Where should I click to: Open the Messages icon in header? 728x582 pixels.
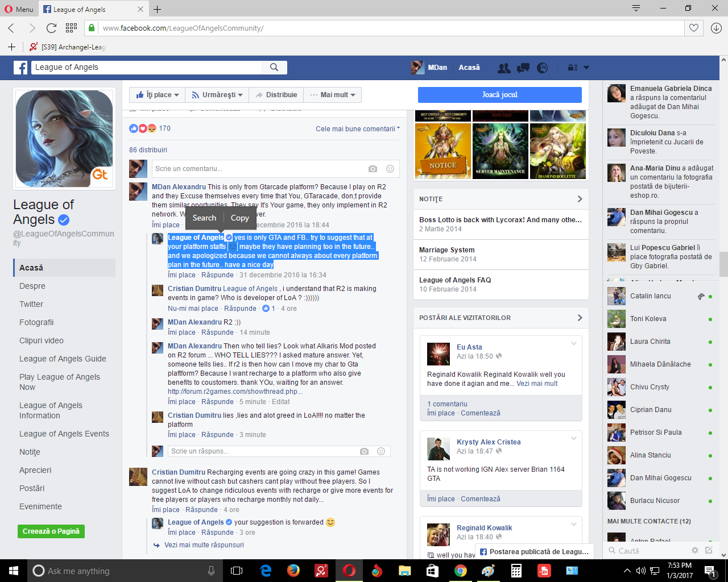click(523, 68)
